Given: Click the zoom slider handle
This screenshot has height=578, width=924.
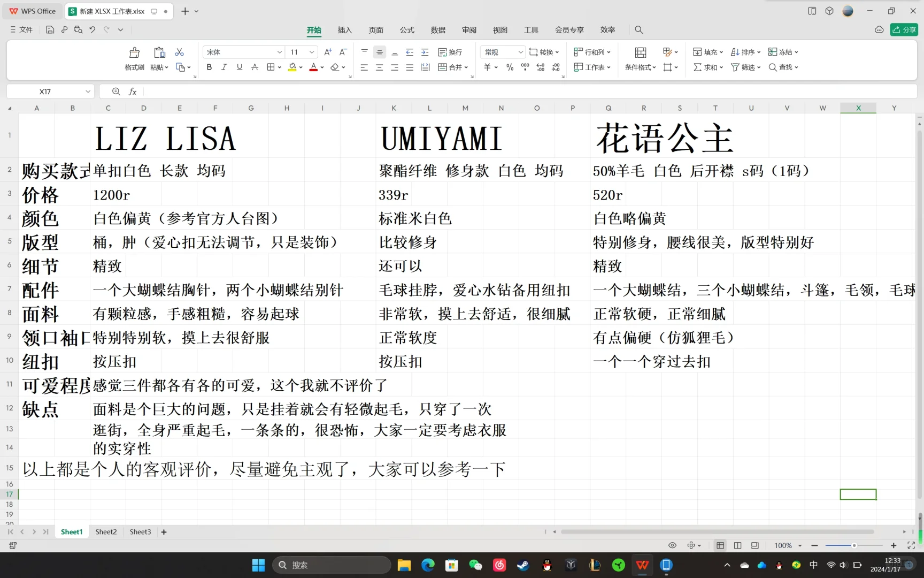Looking at the screenshot, I should 854,545.
